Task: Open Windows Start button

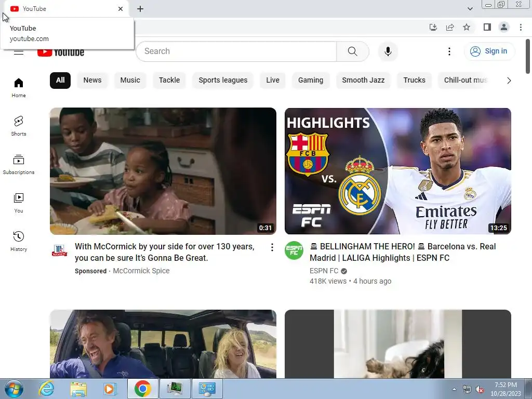Action: [x=14, y=389]
